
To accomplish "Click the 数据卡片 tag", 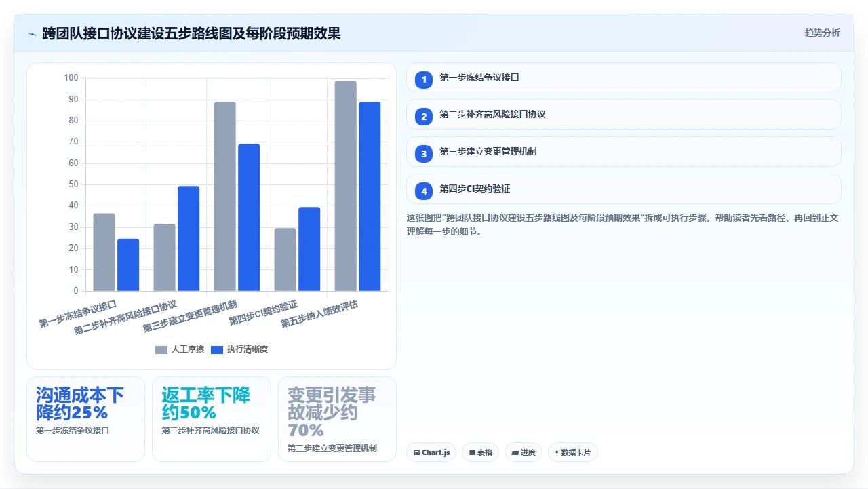I will coord(572,452).
